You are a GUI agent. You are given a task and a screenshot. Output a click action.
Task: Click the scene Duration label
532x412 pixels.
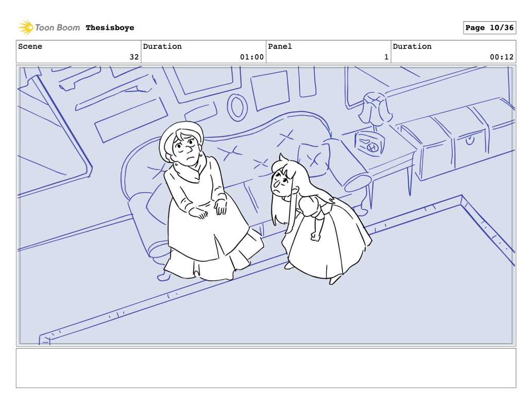coord(162,46)
